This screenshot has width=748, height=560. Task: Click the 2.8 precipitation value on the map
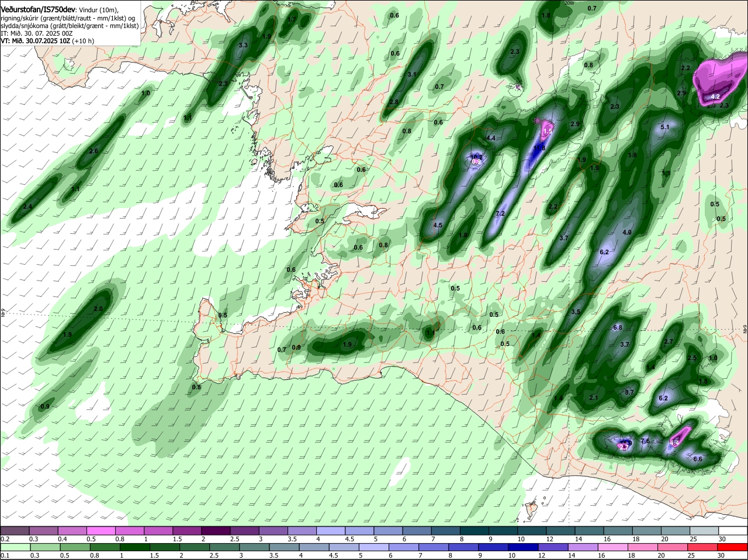393,102
